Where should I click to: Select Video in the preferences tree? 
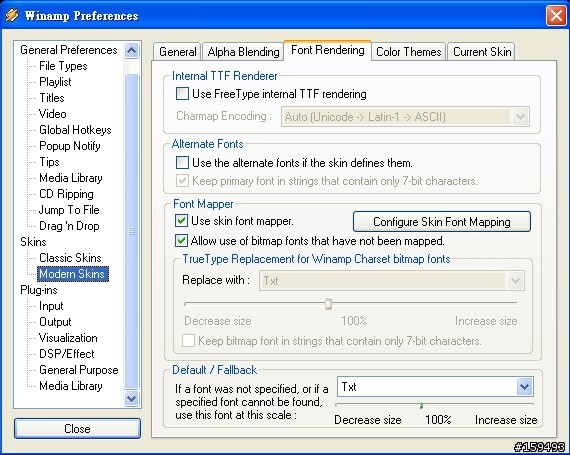click(x=53, y=114)
